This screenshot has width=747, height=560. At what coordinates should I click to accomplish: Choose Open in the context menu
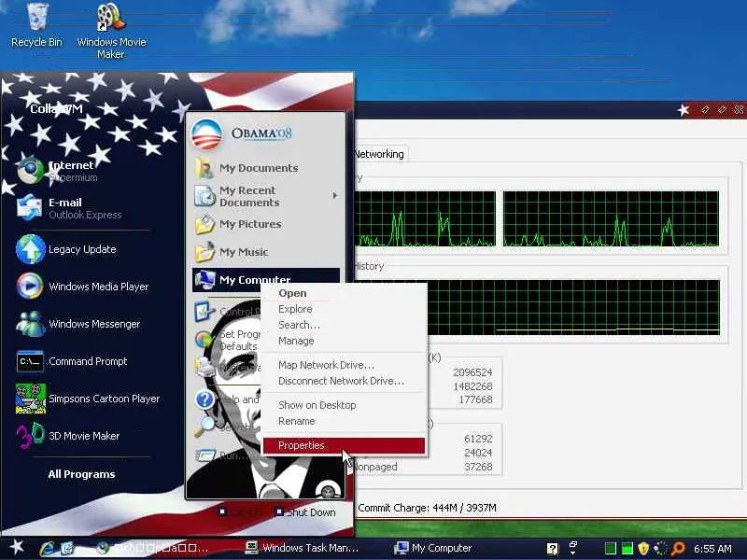[x=343, y=293]
